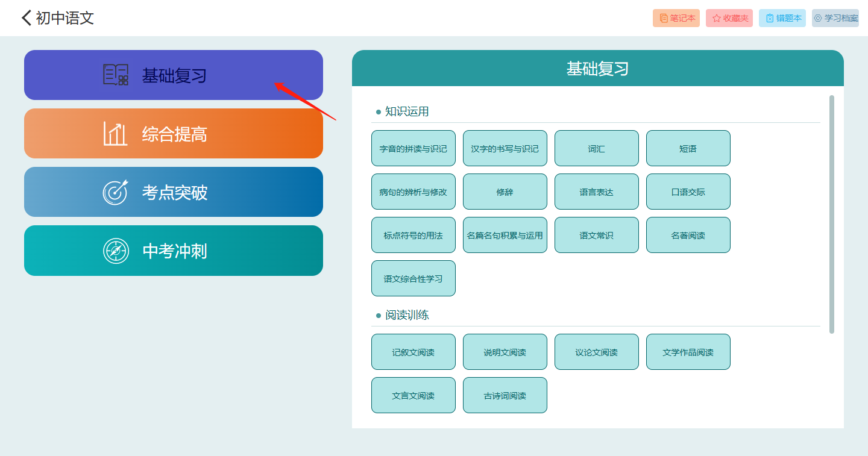This screenshot has height=456, width=868.
Task: Click the back arrow beside 初中语文
Action: (26, 18)
